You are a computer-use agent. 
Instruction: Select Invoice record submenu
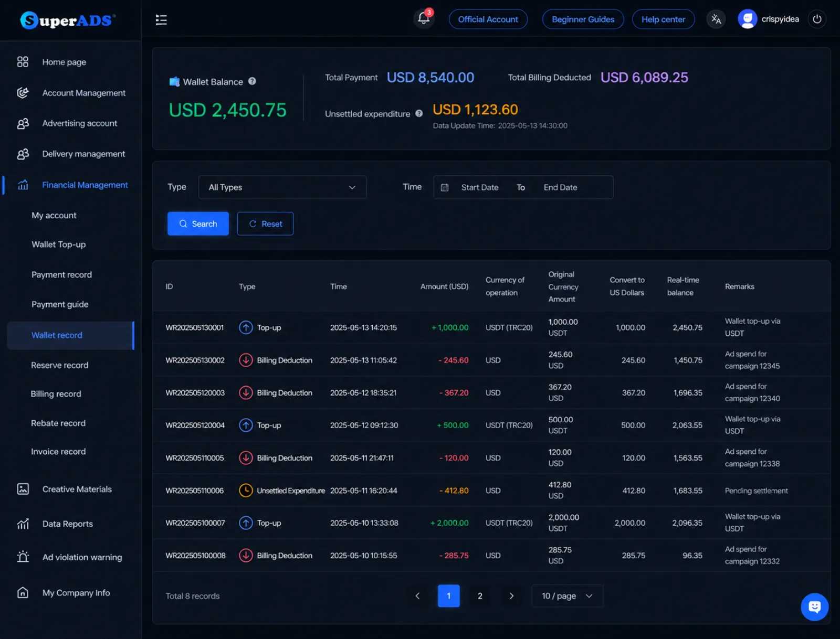click(58, 452)
